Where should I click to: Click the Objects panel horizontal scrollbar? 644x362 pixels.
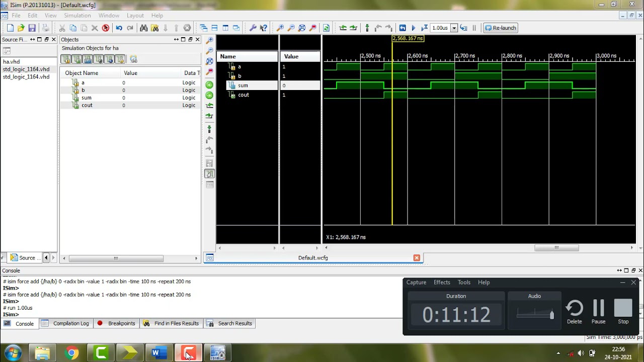[x=116, y=258]
